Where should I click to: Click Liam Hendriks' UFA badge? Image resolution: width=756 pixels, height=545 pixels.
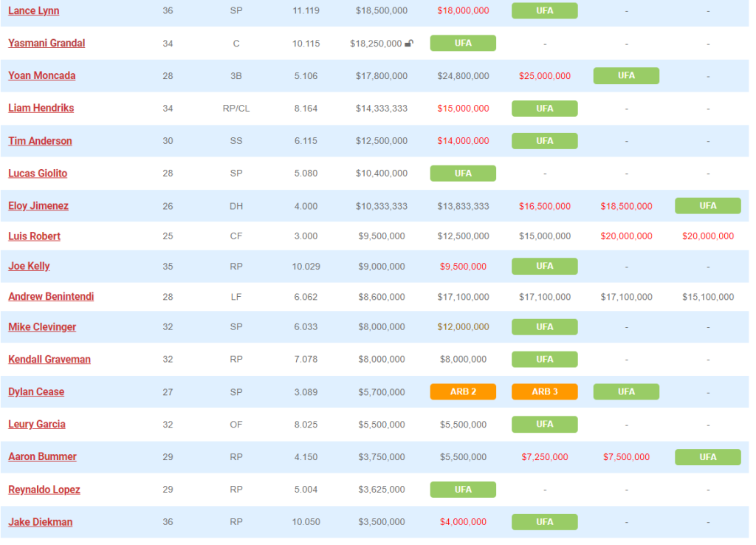click(545, 109)
